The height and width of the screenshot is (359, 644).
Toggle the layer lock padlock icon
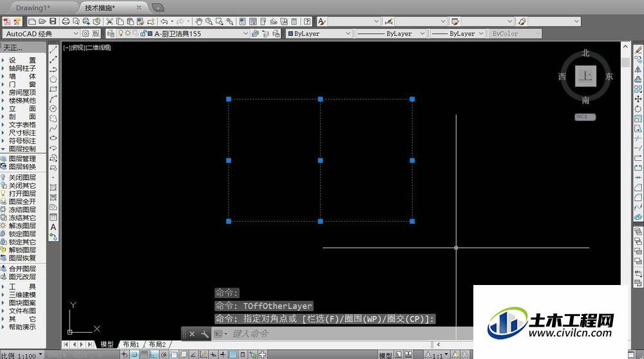143,33
